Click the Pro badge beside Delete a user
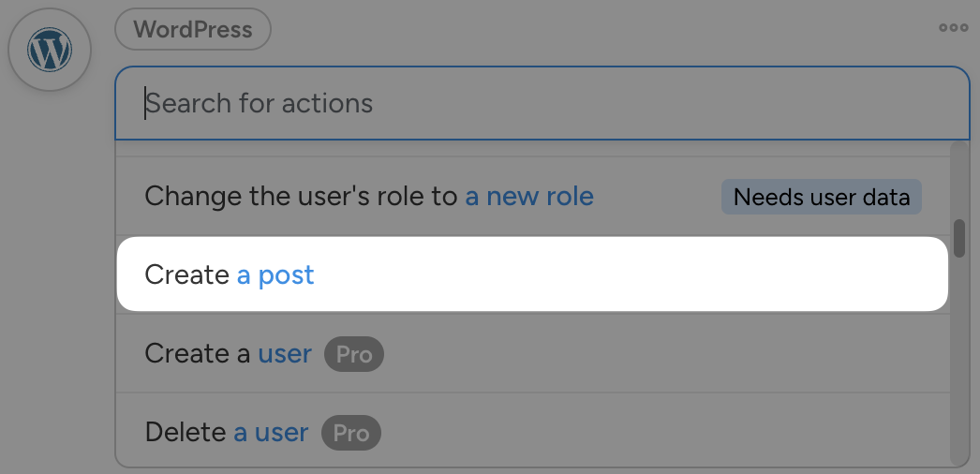The width and height of the screenshot is (980, 474). [351, 433]
